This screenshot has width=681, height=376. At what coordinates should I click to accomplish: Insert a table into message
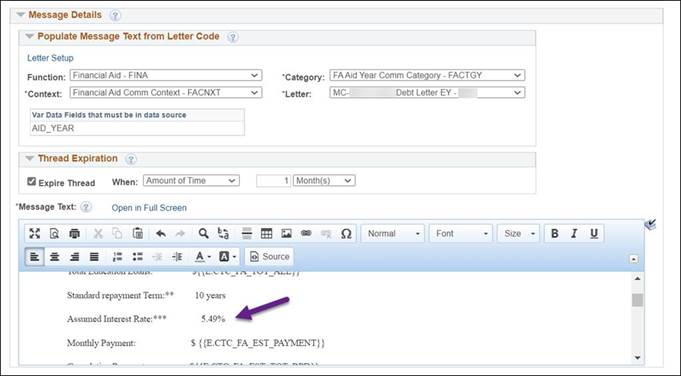(266, 234)
